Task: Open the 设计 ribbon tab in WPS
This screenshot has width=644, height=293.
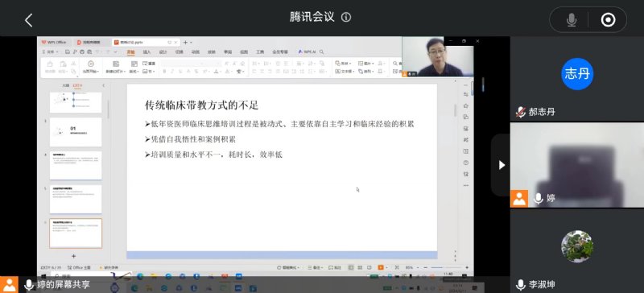Action: 163,52
